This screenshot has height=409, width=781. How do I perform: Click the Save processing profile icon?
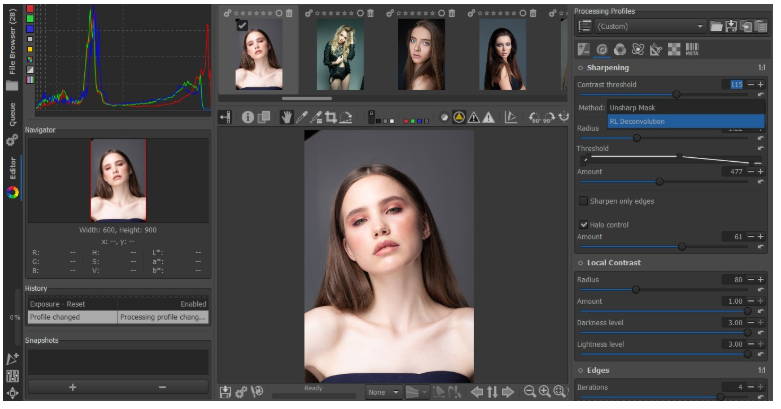(730, 26)
